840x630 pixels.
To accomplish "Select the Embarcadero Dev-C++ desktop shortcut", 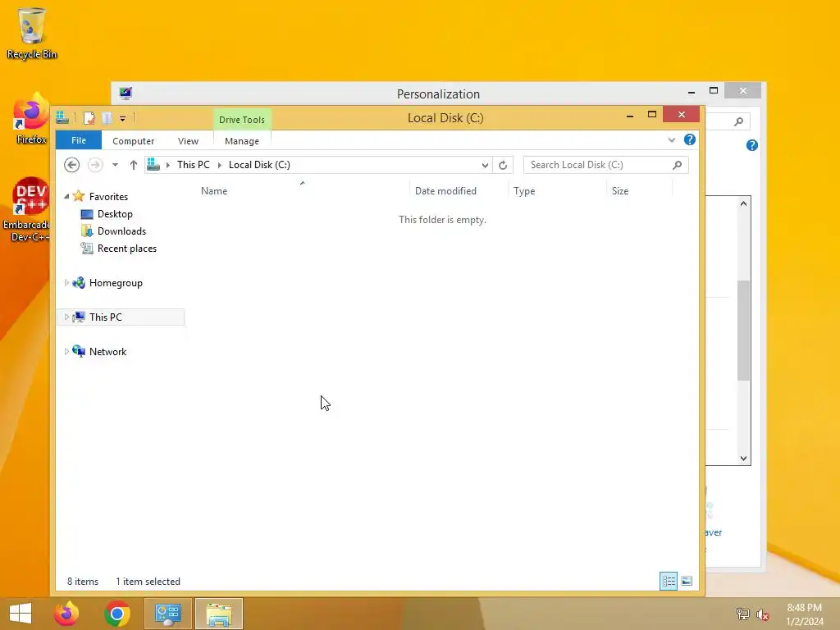I will click(28, 209).
